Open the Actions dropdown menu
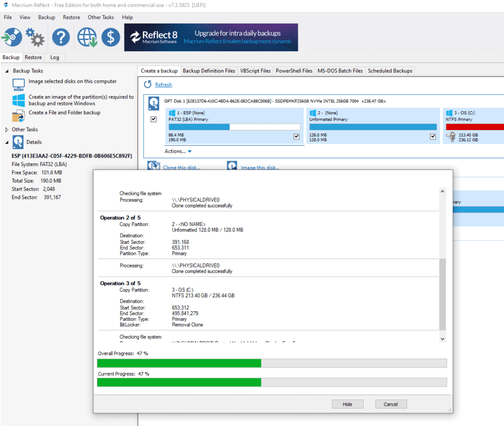 (x=178, y=151)
